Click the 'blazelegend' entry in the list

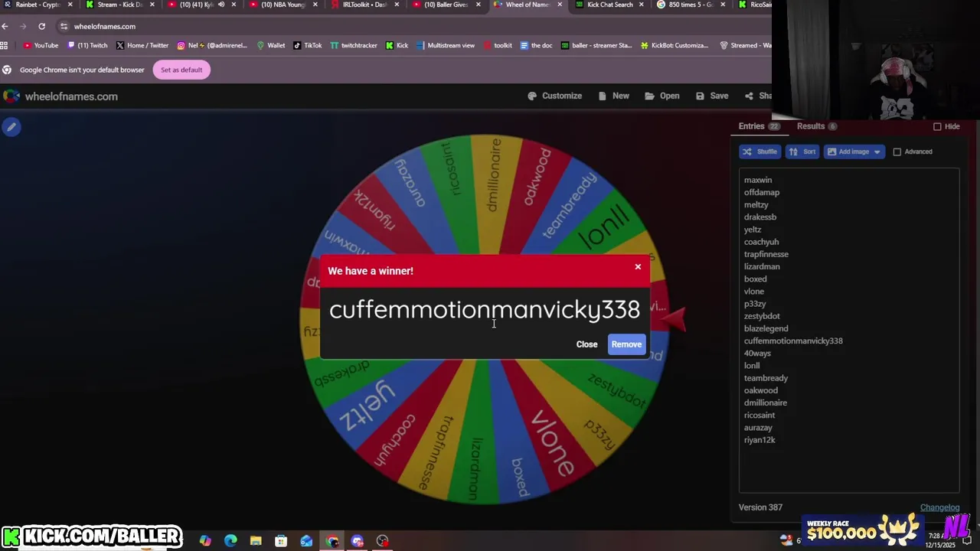click(x=766, y=328)
